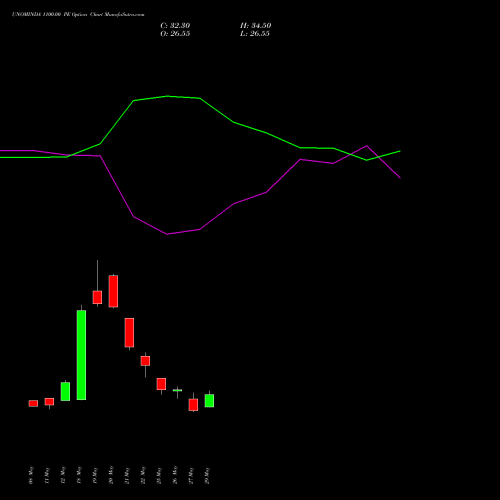Image resolution: width=500 pixels, height=500 pixels.
Task: Select the red candle above 20 May
Action: coord(113,291)
